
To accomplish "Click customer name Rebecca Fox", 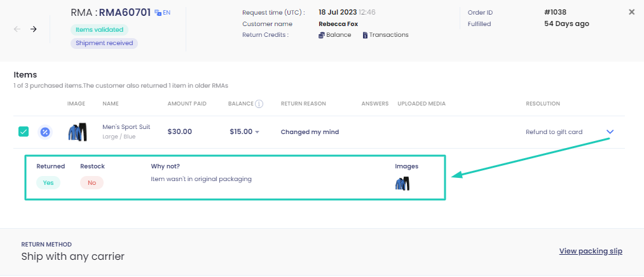I will [x=338, y=24].
